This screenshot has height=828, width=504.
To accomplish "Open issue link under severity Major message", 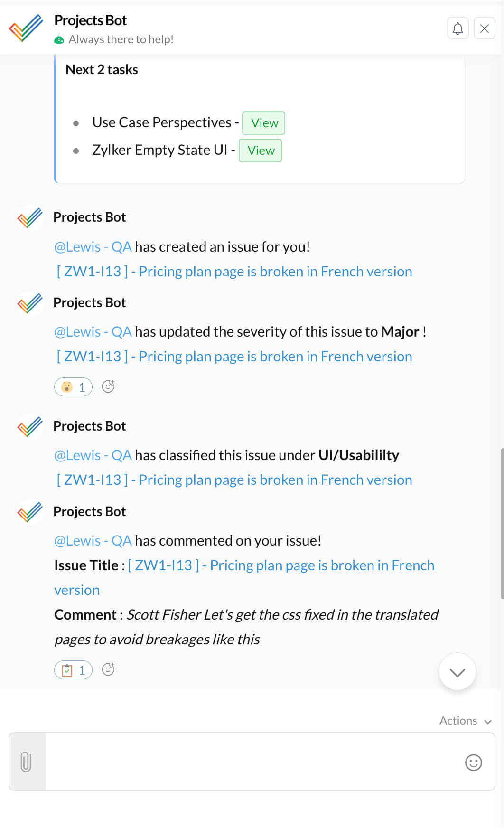I will click(234, 357).
